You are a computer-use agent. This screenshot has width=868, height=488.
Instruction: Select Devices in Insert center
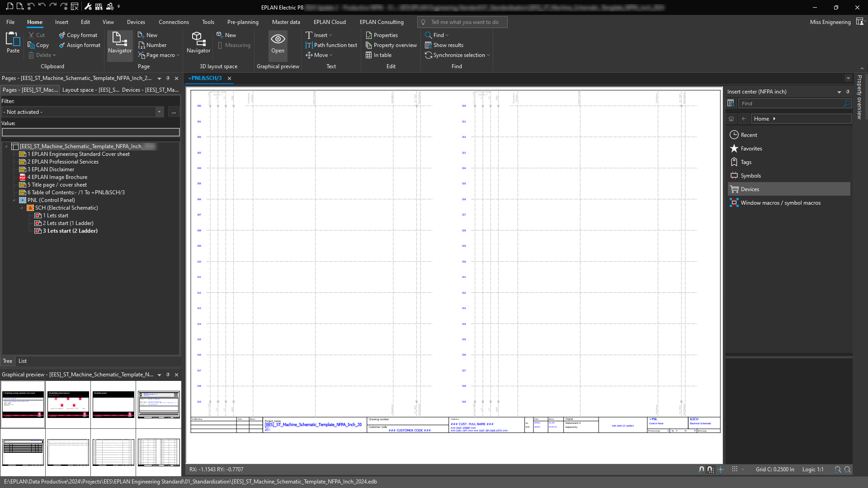coord(750,189)
